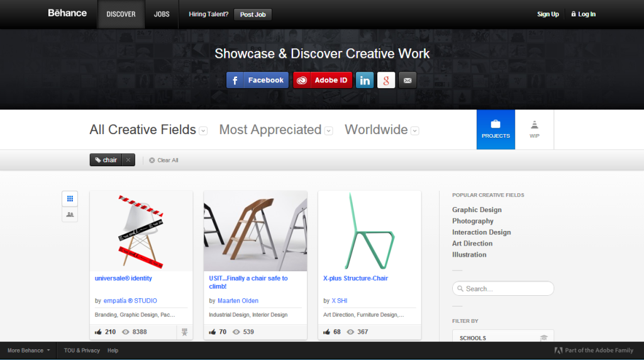644x360 pixels.
Task: Click the Log In link
Action: (x=583, y=14)
